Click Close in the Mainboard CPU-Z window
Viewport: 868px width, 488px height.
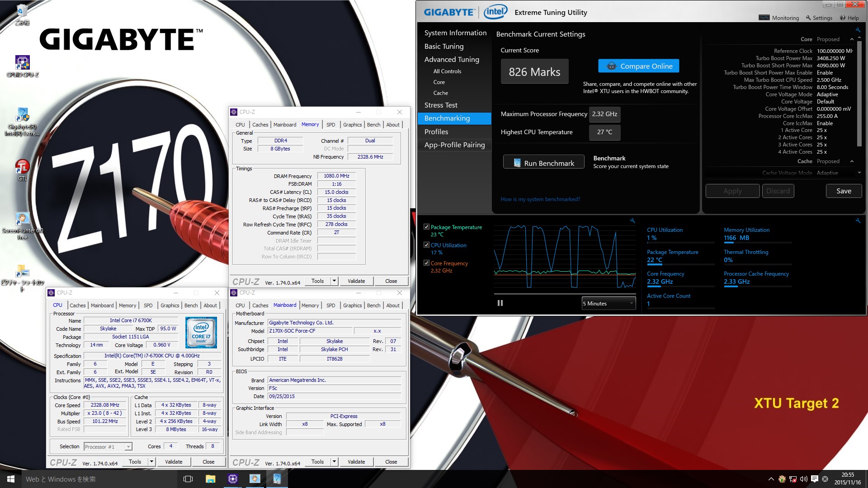(x=391, y=462)
